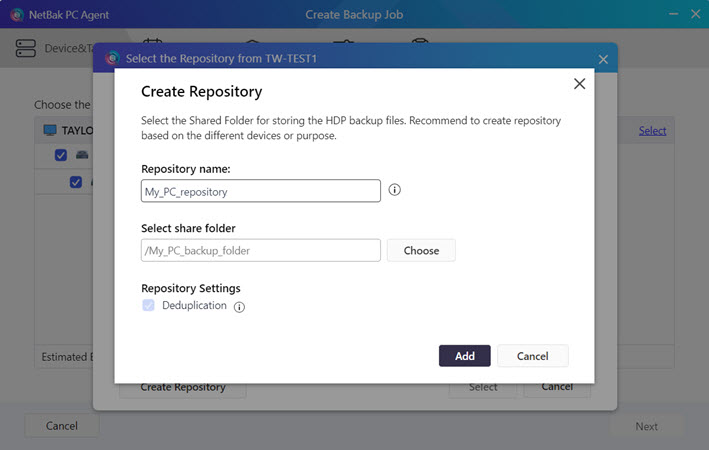Click the Deduplication info icon
Image resolution: width=709 pixels, height=450 pixels.
pos(239,307)
